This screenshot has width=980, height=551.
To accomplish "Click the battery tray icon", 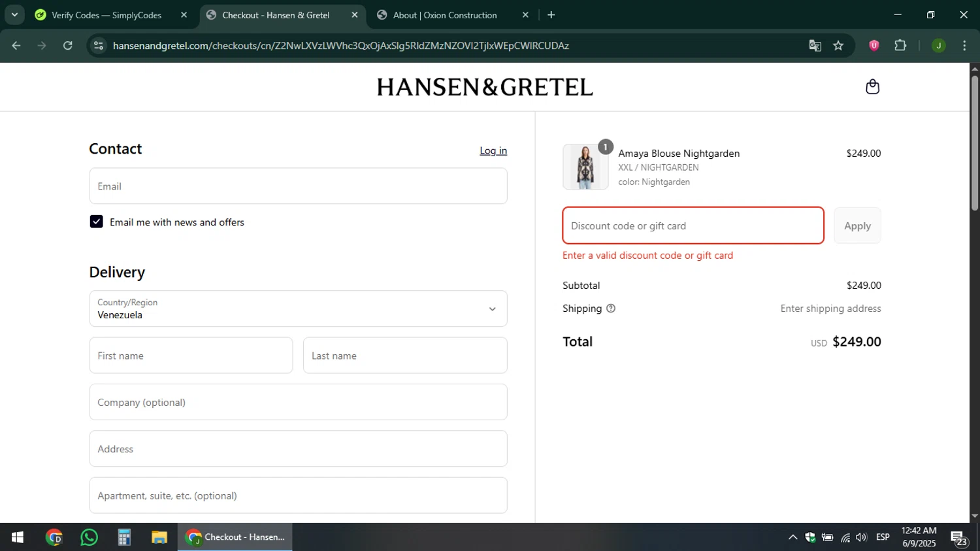I will 827,537.
